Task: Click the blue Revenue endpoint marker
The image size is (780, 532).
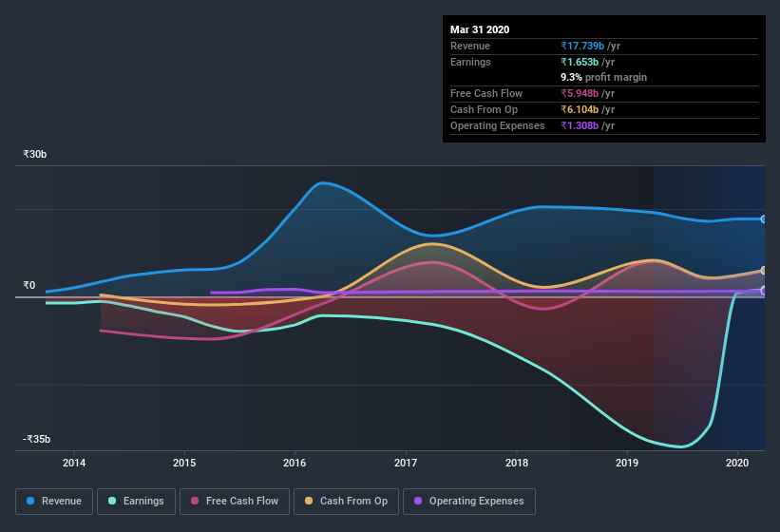Action: 763,218
